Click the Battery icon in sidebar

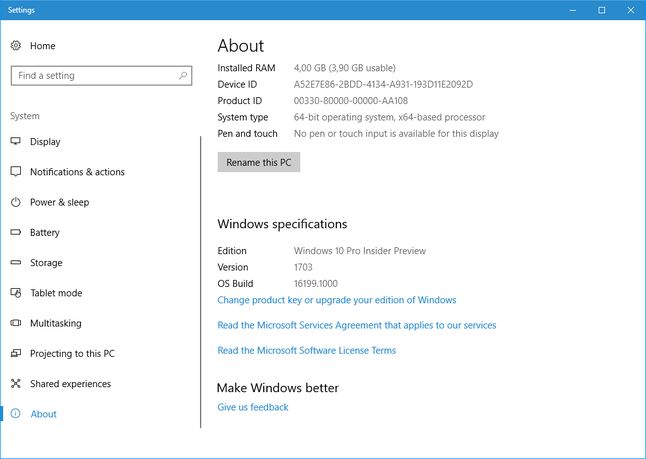(16, 232)
